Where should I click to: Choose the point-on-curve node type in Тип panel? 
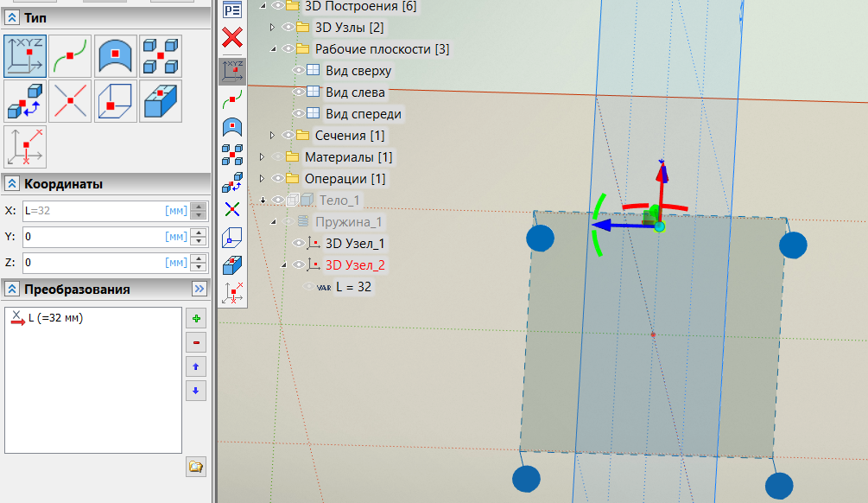pyautogui.click(x=70, y=56)
